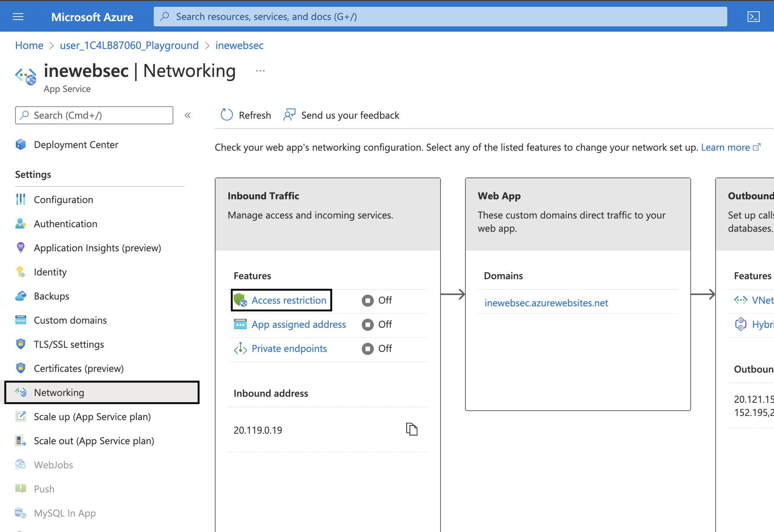Viewport: 774px width, 532px height.
Task: Open the ellipsis more options menu
Action: point(260,71)
